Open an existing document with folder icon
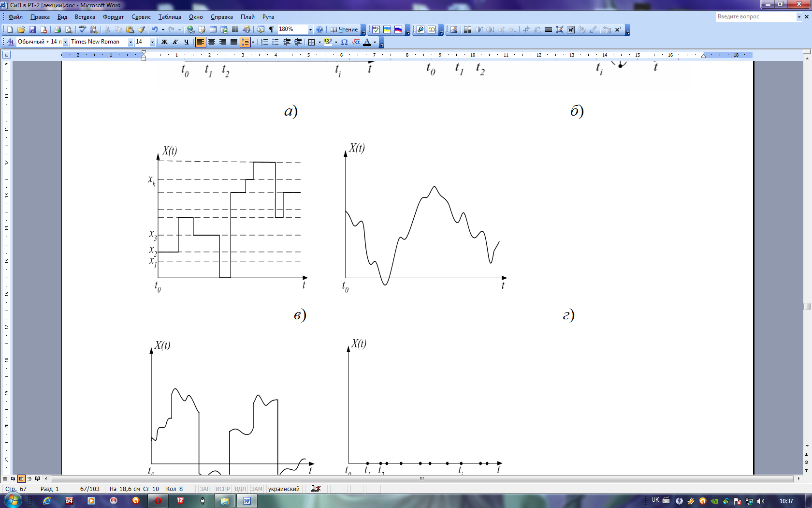This screenshot has height=508, width=812. pyautogui.click(x=21, y=30)
